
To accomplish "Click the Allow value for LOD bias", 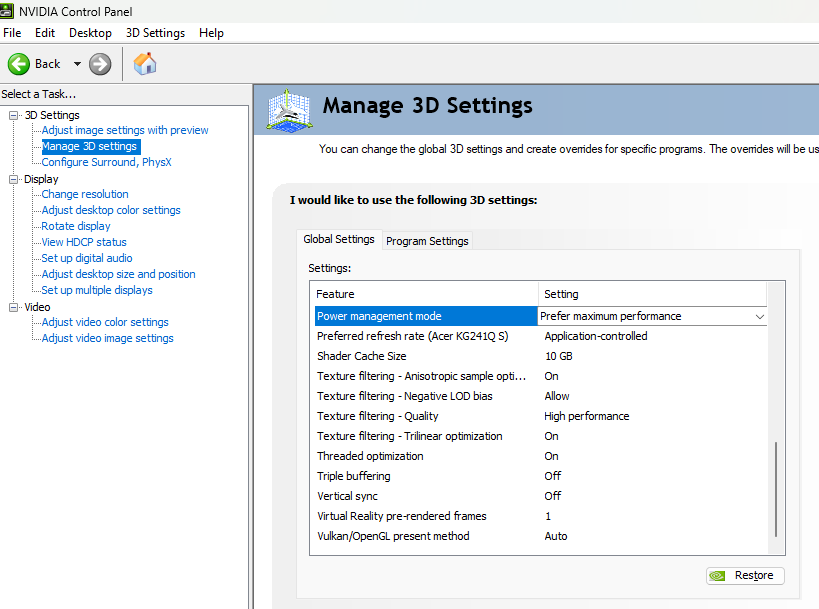I will [x=557, y=396].
